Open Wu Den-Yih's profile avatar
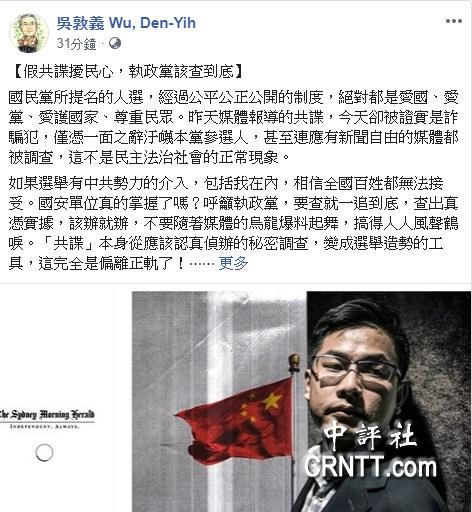This screenshot has height=512, width=472. pos(29,33)
